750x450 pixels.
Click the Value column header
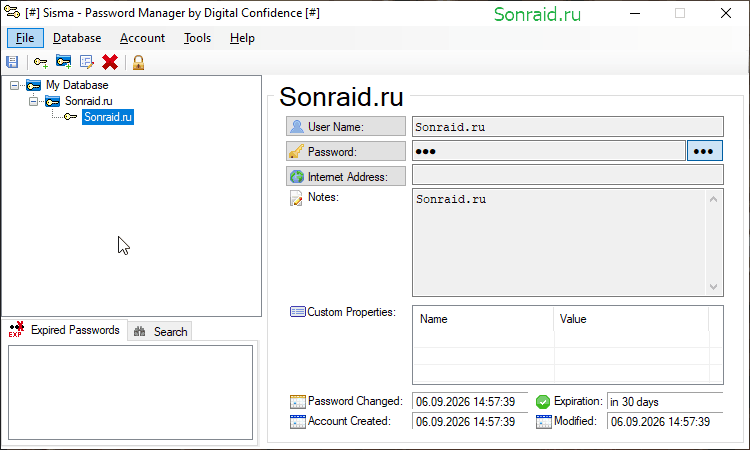631,318
